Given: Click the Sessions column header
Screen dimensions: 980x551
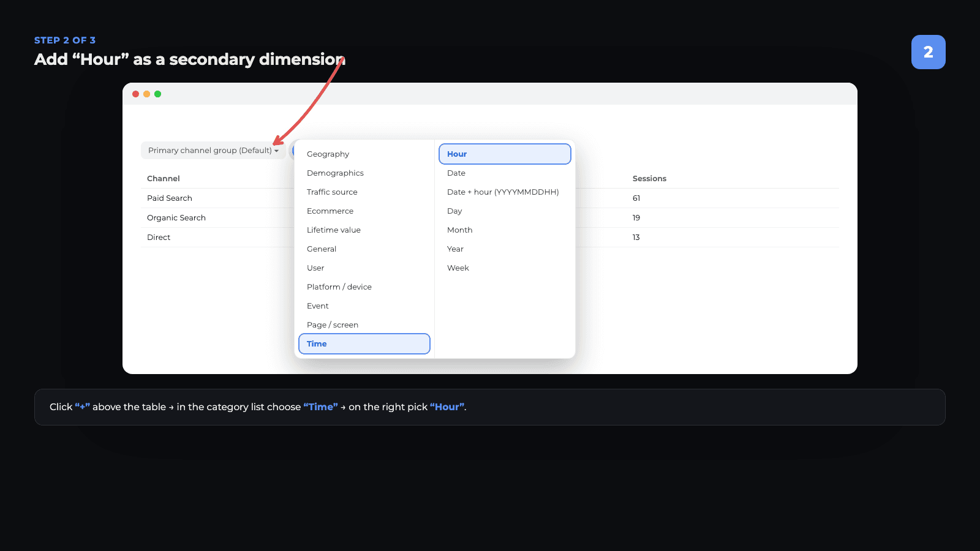Looking at the screenshot, I should [649, 179].
